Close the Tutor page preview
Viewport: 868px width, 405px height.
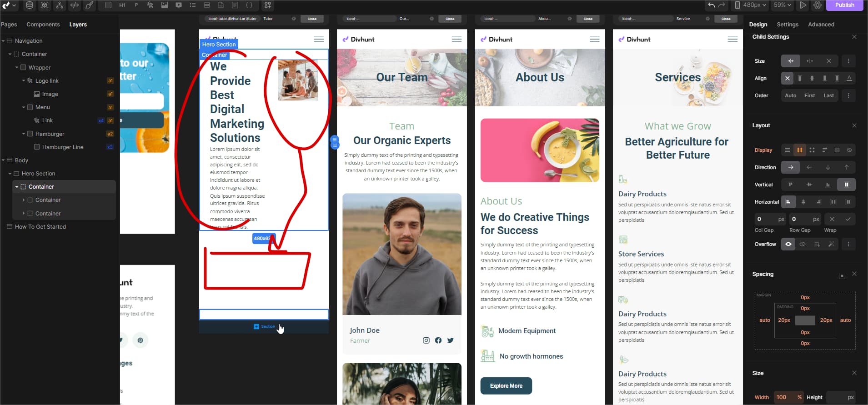pos(312,19)
